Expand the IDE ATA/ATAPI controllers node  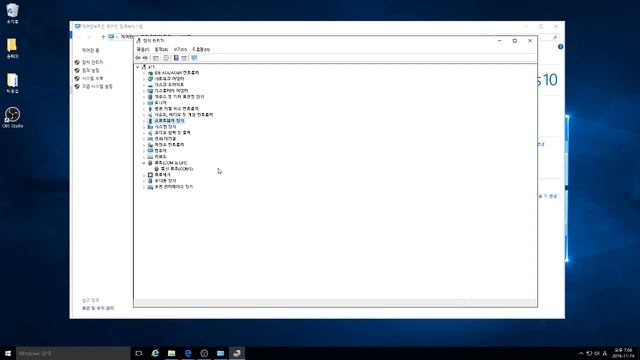tap(144, 73)
